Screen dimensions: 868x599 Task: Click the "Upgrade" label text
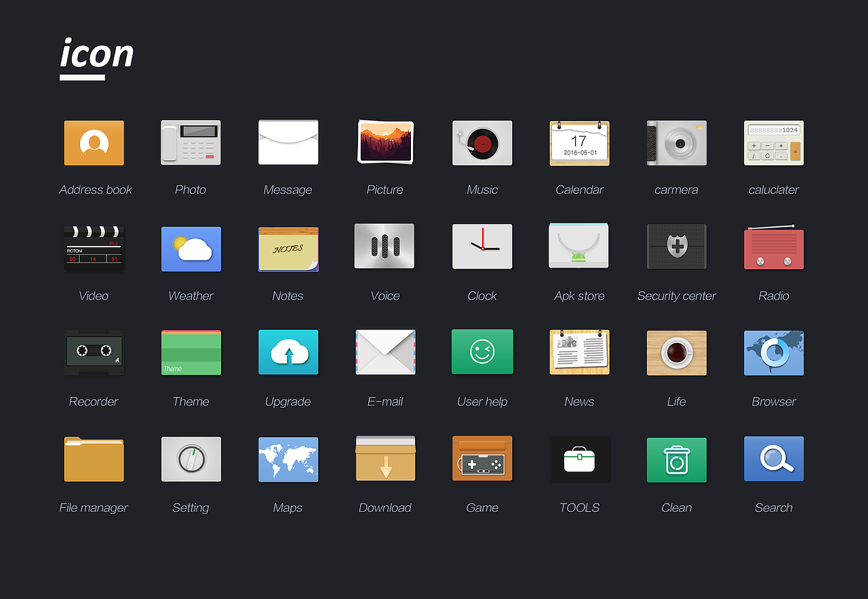tap(288, 402)
